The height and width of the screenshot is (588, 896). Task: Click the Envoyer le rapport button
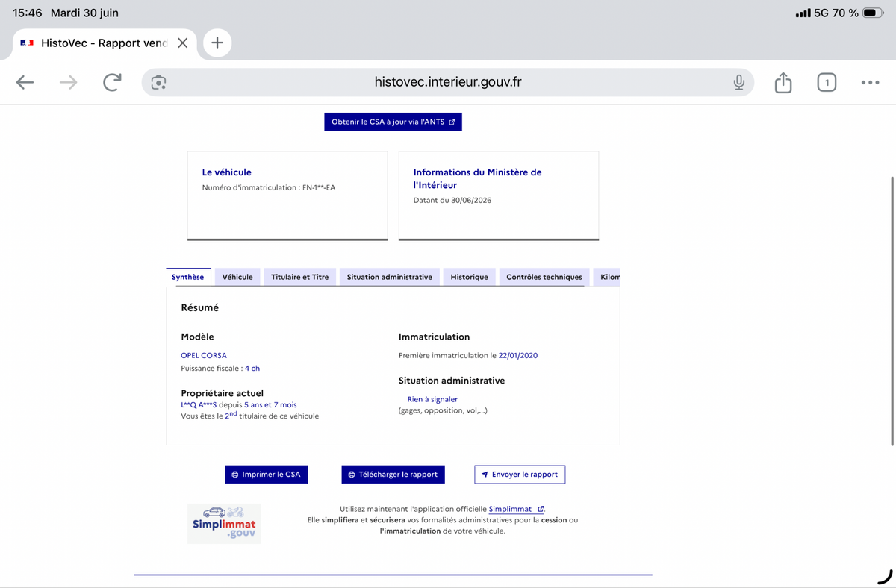pyautogui.click(x=520, y=474)
